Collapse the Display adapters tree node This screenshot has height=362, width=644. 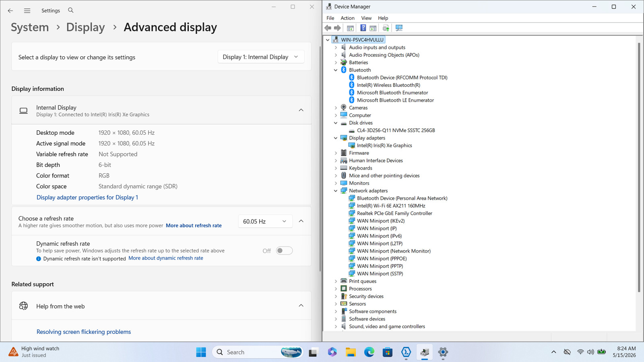[336, 138]
